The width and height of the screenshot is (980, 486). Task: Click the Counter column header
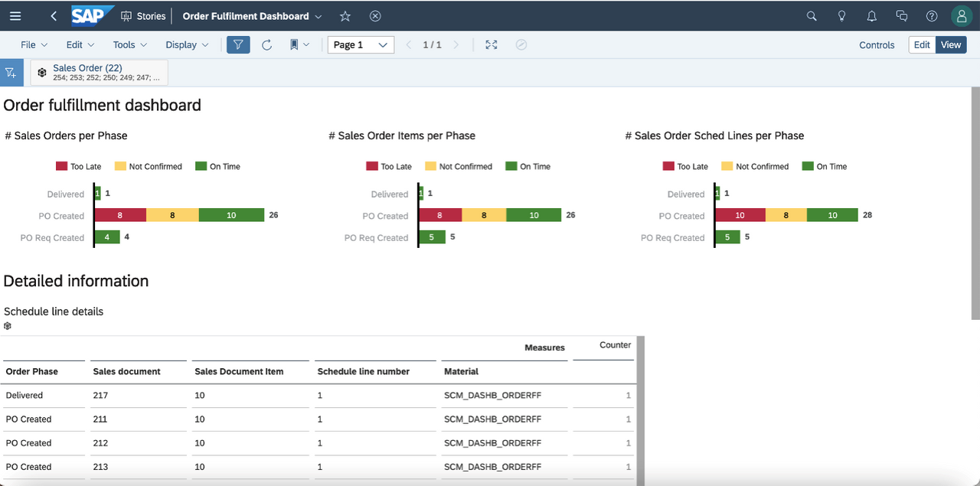[615, 345]
